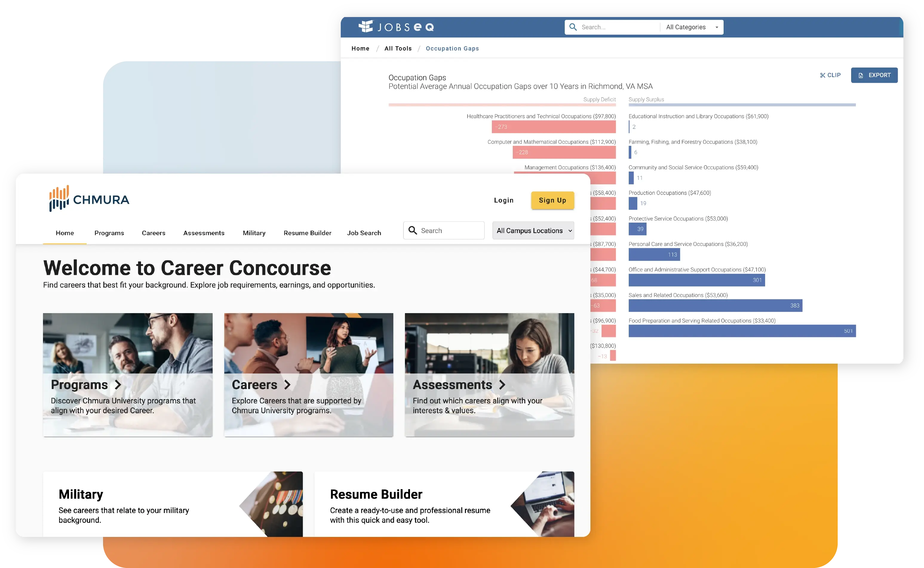Click the search magnifier icon in JobsEQ
924x568 pixels.
[572, 27]
